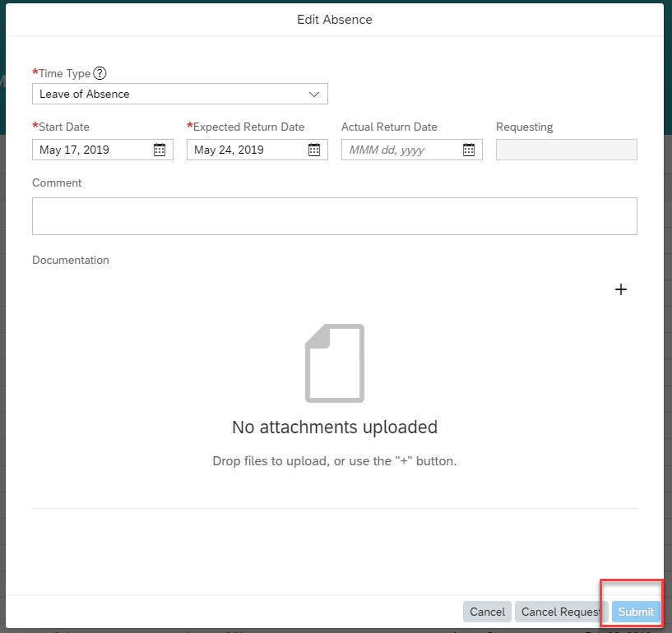Add an attachment with the plus icon
This screenshot has width=672, height=633.
click(x=620, y=289)
